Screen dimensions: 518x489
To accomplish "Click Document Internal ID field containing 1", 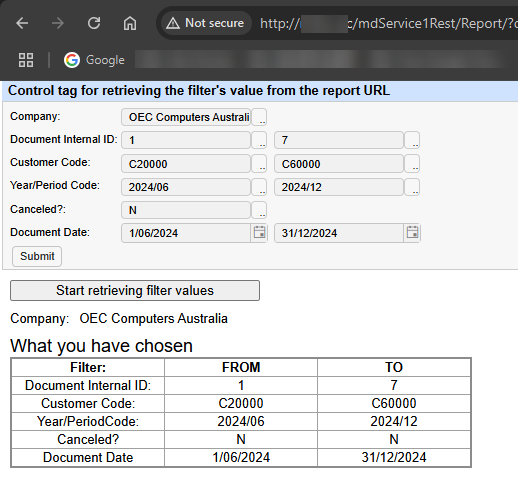I will point(186,140).
